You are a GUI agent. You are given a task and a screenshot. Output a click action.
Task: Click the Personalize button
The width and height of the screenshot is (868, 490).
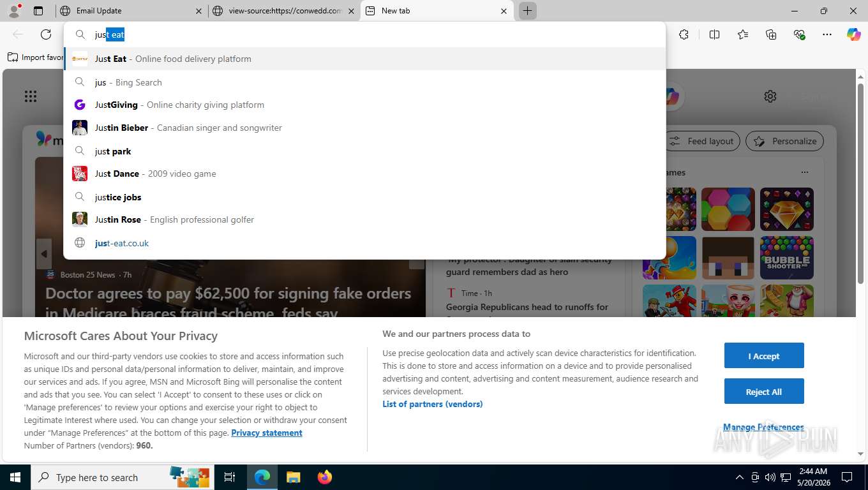(785, 141)
